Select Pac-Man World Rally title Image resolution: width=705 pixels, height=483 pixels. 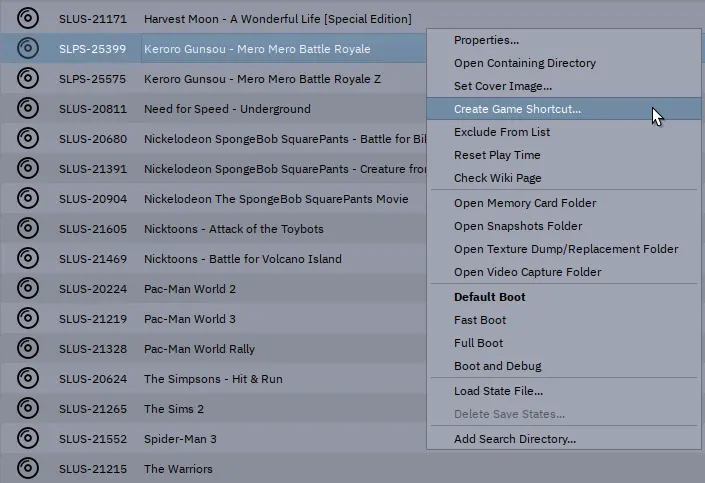(199, 349)
